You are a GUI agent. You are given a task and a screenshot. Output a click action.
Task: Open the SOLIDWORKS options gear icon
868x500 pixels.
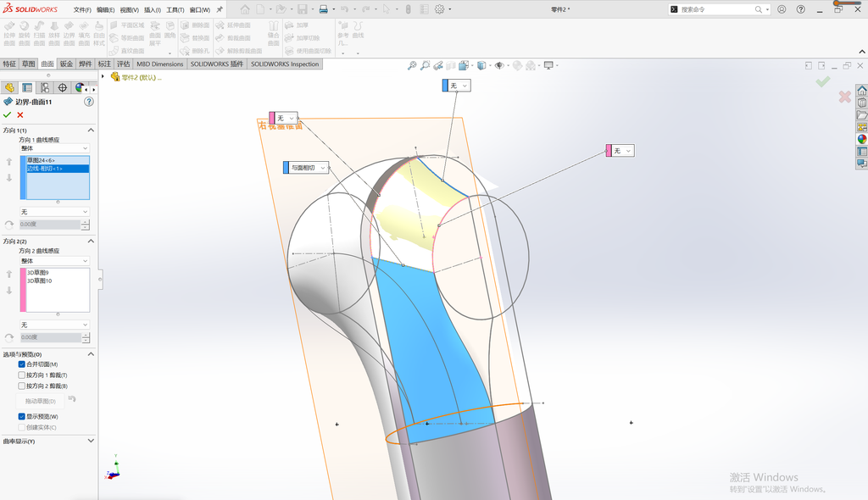pyautogui.click(x=440, y=9)
